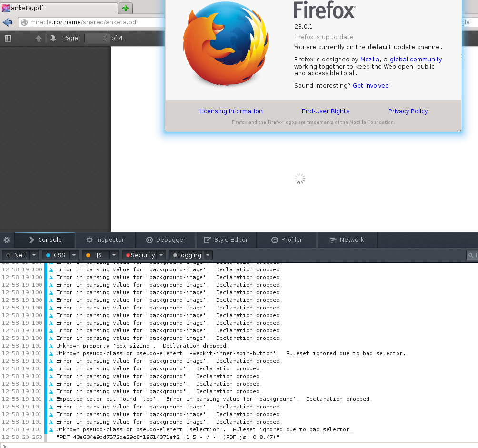Toggle the Net messages filter
478x448 pixels.
(16, 255)
